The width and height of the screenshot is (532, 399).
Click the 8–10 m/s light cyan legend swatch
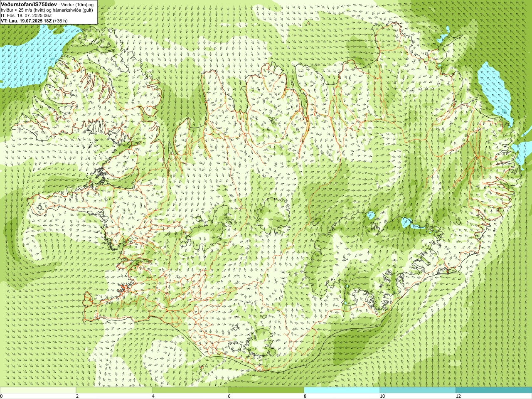342,390
